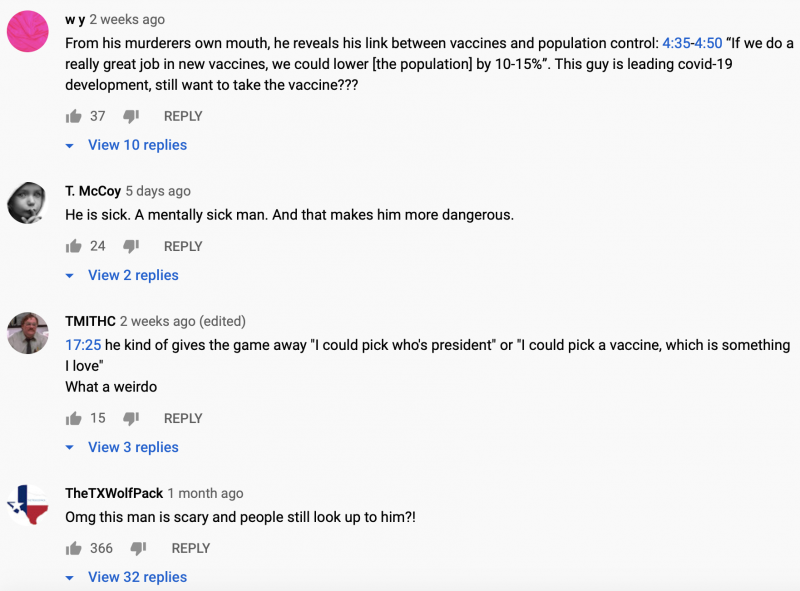Screen dimensions: 800x591
Task: Open T. McCoy's channel name
Action: 93,191
